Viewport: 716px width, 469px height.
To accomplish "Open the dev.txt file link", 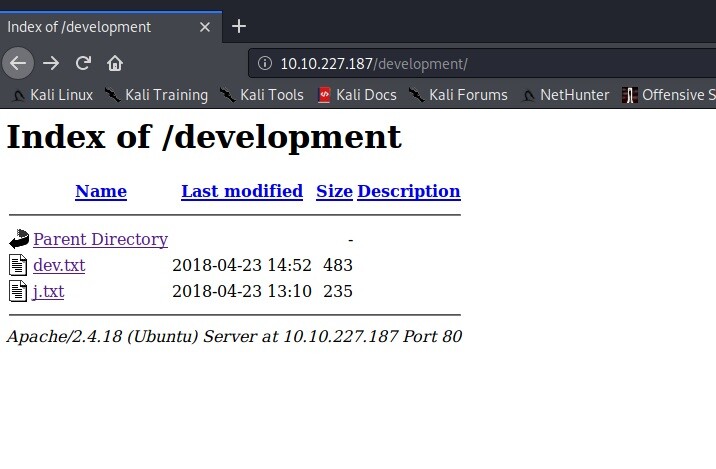I will (59, 265).
